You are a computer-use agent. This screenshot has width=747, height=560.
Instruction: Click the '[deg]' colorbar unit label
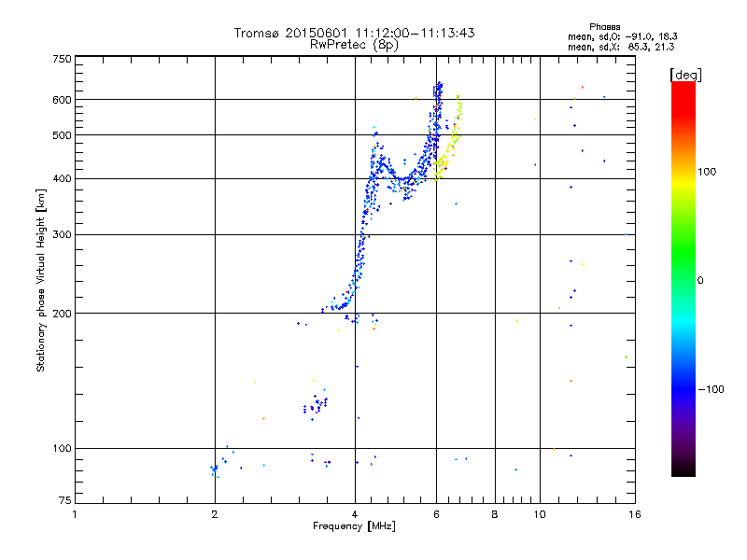pos(685,75)
